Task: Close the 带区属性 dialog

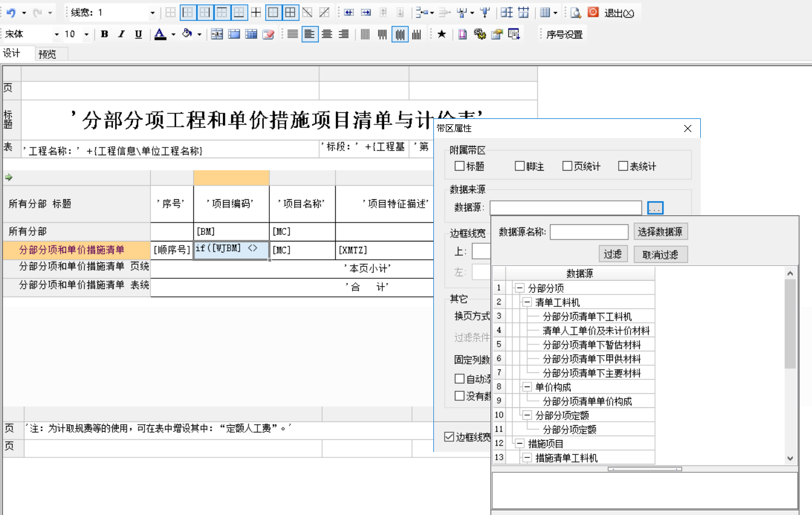Action: [688, 128]
